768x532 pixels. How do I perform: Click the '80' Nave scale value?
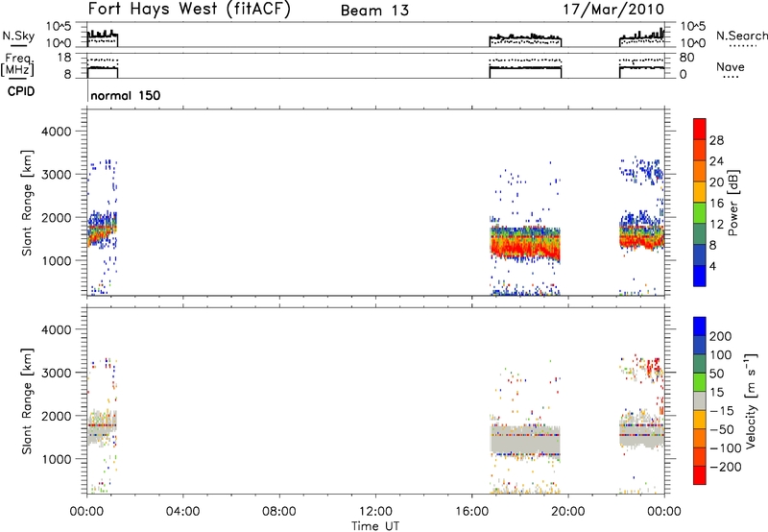[x=687, y=58]
